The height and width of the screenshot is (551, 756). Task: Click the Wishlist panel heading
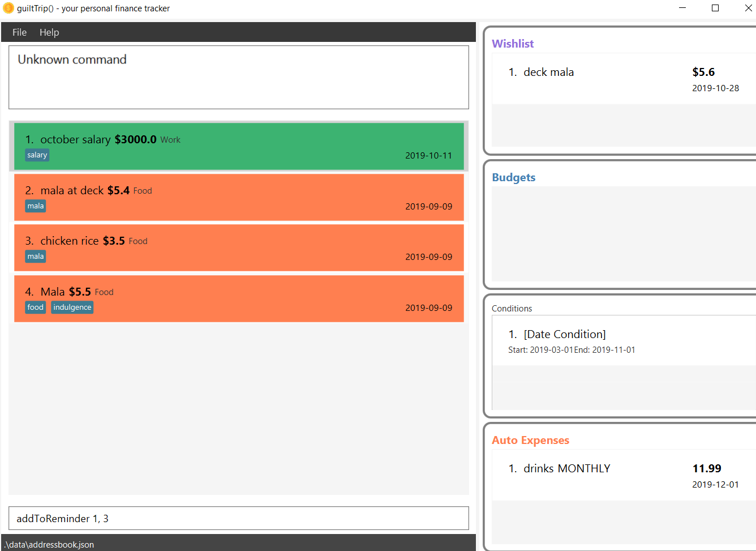coord(513,44)
